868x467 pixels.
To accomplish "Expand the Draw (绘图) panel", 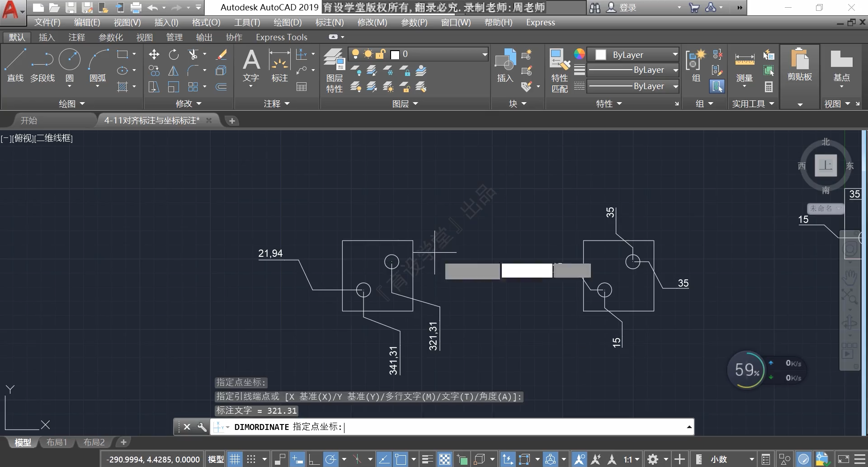I will 72,104.
